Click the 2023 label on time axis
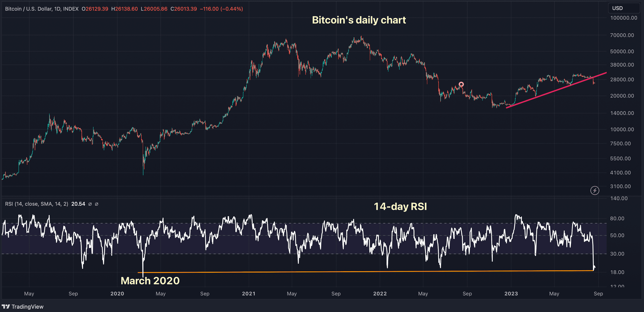This screenshot has width=644, height=312. click(511, 294)
